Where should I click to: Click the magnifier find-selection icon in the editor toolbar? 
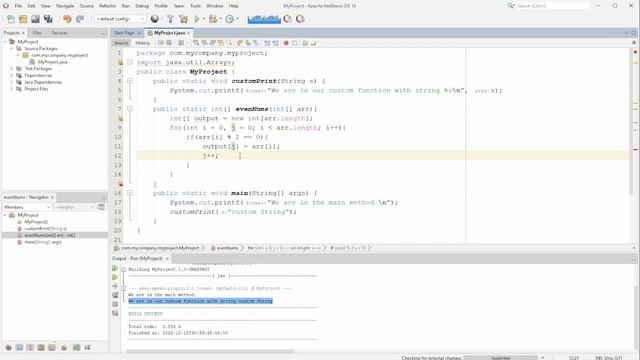(196, 43)
